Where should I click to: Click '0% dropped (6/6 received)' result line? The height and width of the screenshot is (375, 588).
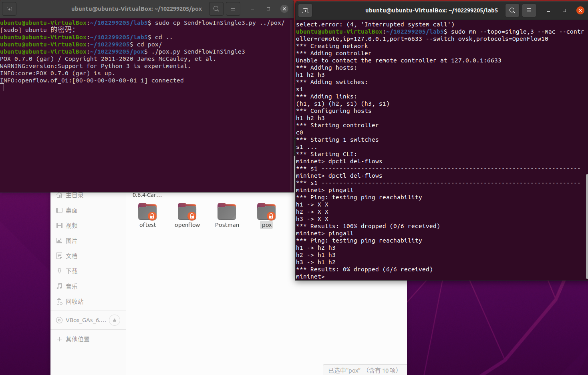point(364,269)
